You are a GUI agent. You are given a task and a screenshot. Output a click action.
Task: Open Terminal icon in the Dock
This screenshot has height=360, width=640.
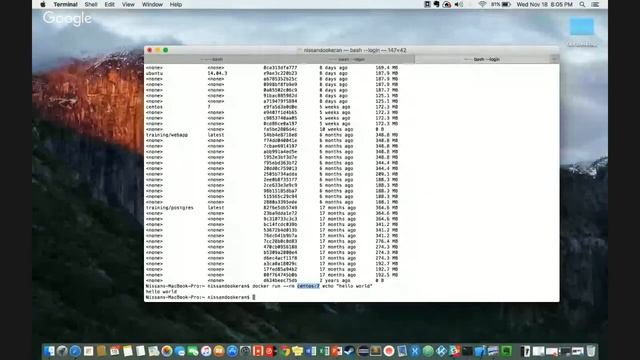point(467,351)
